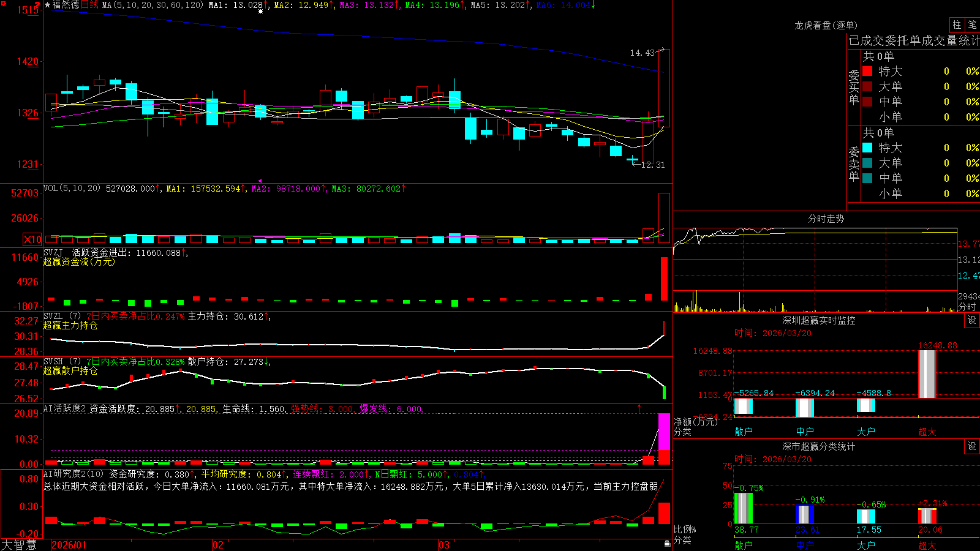The width and height of the screenshot is (980, 551).
Task: Click the dark red 中单 buy legend square
Action: click(867, 102)
